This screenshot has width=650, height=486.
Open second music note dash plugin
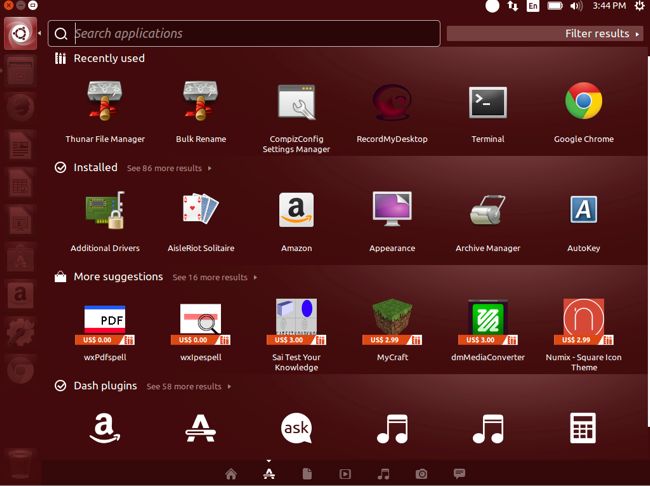[488, 429]
